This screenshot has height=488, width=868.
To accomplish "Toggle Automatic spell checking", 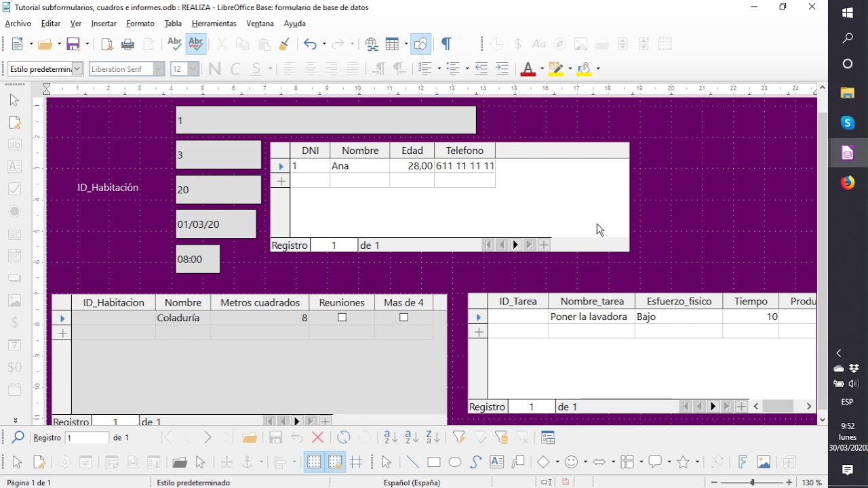I will coord(196,44).
